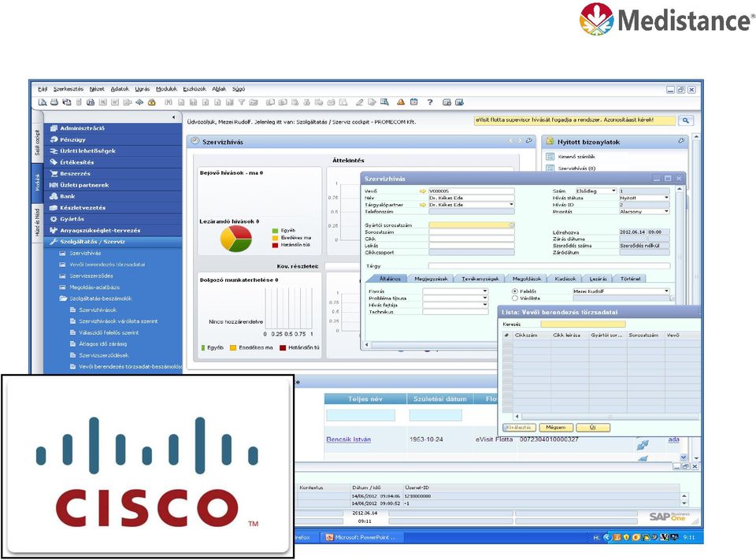Click the Kimenő számlák document icon
The width and height of the screenshot is (756, 560).
point(550,156)
